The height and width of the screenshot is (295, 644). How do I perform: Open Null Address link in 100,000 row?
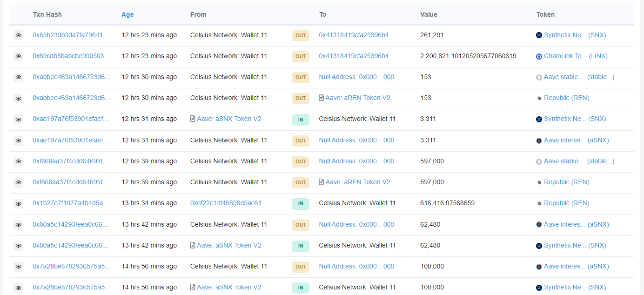pos(356,266)
